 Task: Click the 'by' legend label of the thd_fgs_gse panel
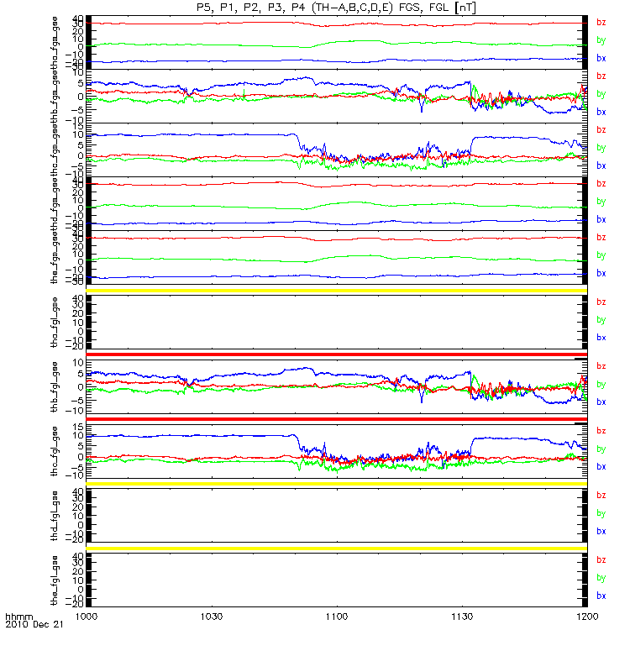pos(601,202)
